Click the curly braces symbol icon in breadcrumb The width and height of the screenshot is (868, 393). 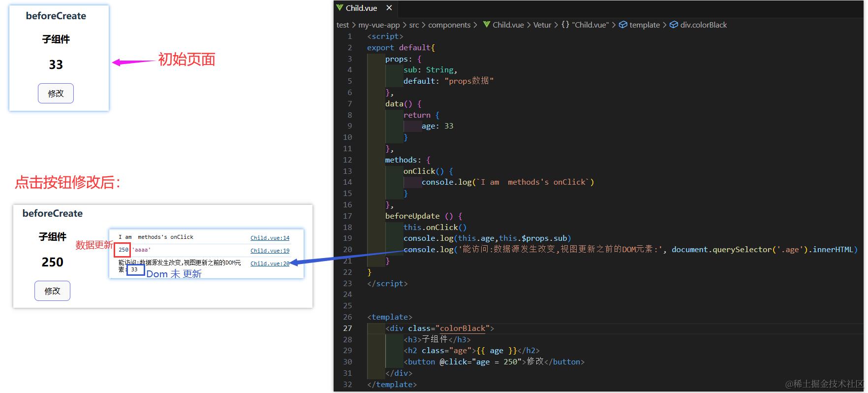(x=565, y=25)
